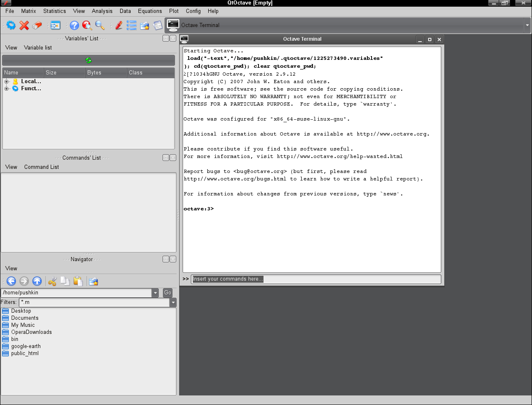Open the Statistics menu
Viewport: 532px width, 405px height.
[x=54, y=11]
